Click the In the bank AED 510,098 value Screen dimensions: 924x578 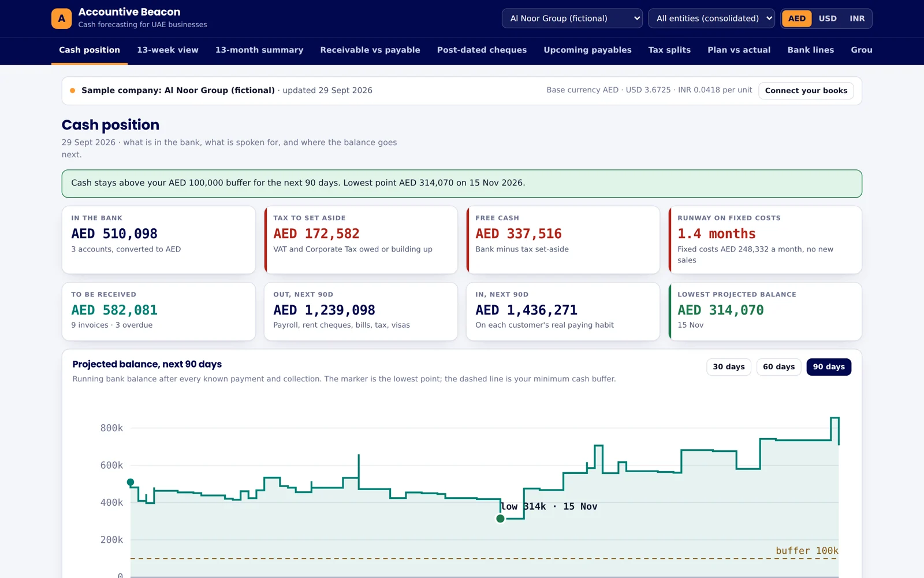tap(114, 234)
